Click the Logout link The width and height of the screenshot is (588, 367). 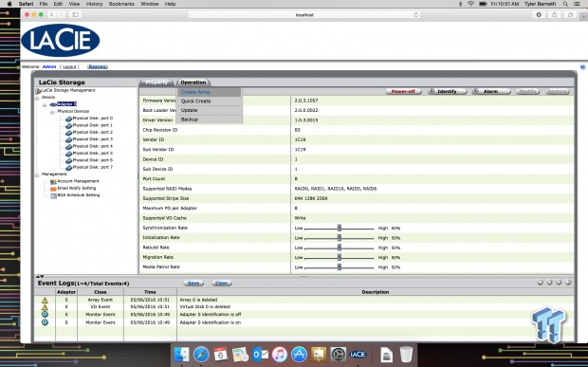69,66
